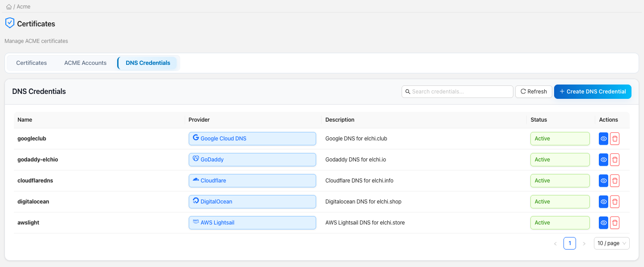This screenshot has height=267, width=644.
Task: Open details using the eye icon for googleclub
Action: pos(603,139)
